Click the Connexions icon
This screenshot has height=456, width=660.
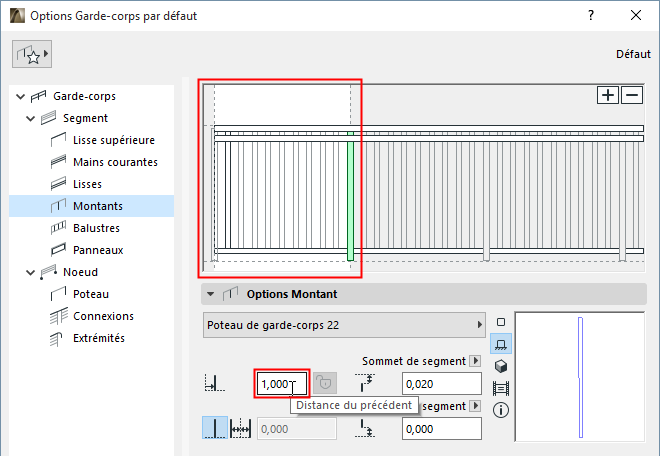(x=59, y=316)
